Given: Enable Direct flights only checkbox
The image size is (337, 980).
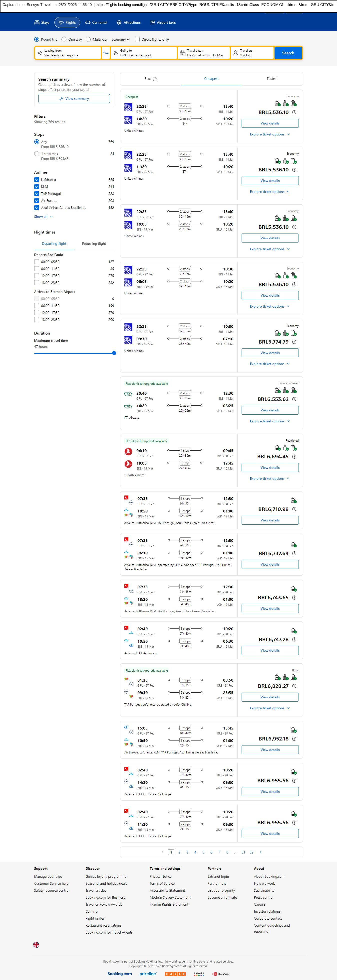Looking at the screenshot, I should click(x=137, y=40).
